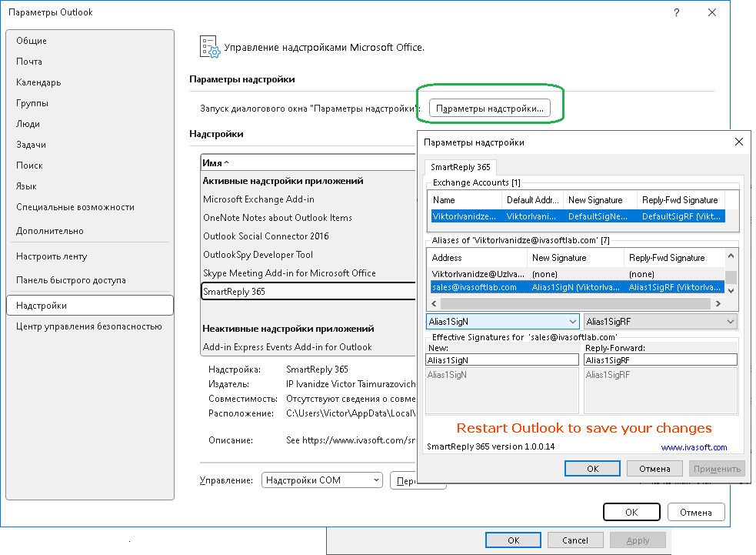This screenshot has width=756, height=555.
Task: Click the help question mark in Параметры Outlook
Action: click(x=677, y=12)
